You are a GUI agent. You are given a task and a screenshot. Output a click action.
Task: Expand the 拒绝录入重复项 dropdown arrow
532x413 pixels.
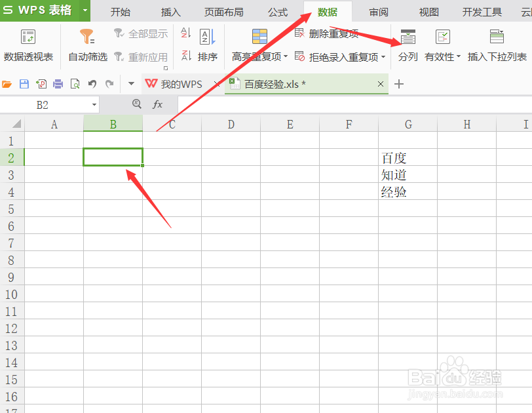pyautogui.click(x=383, y=56)
